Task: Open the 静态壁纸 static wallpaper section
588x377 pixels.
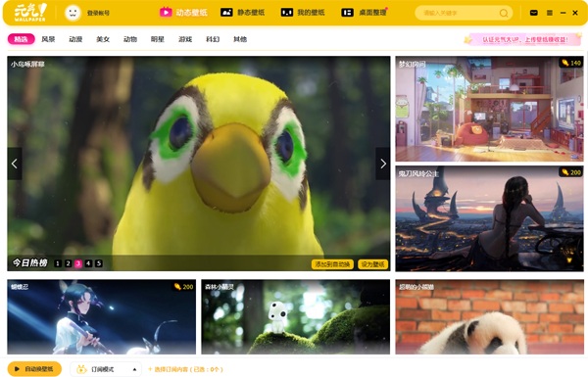Action: point(243,13)
